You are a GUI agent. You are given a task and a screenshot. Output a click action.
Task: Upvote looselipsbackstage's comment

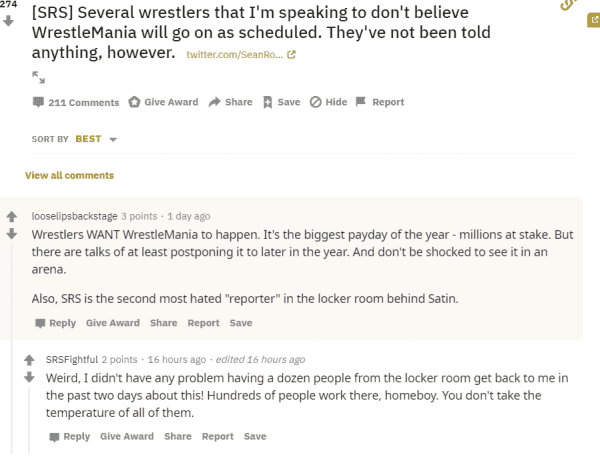tap(11, 216)
